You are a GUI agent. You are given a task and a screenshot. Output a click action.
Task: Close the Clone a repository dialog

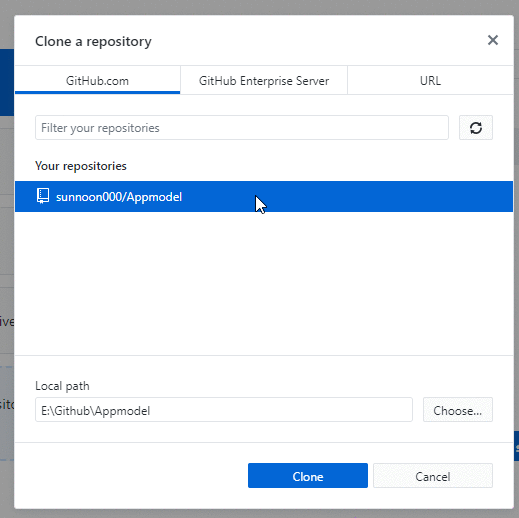tap(493, 40)
